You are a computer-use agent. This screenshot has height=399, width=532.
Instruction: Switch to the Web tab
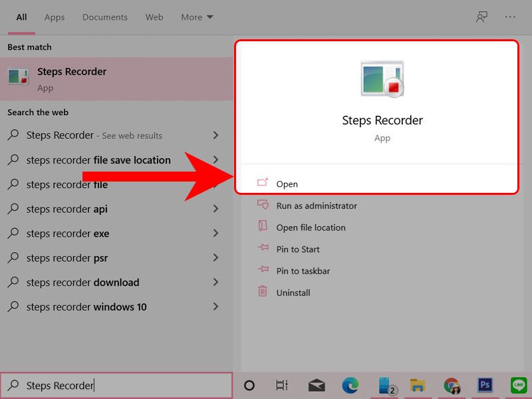point(154,17)
